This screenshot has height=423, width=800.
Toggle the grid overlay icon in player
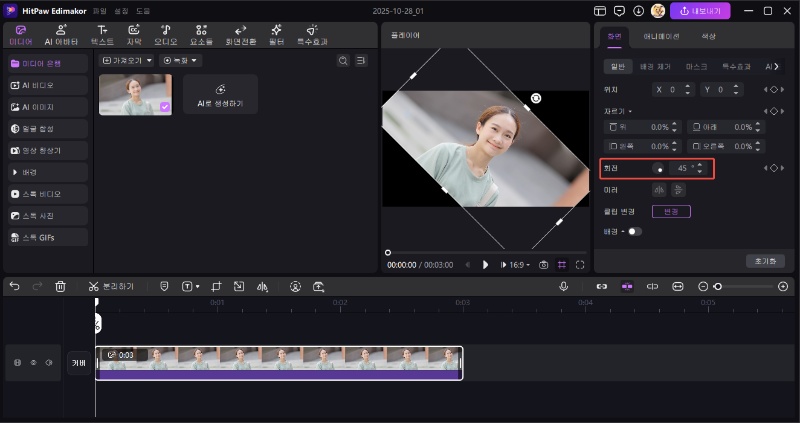tap(562, 265)
